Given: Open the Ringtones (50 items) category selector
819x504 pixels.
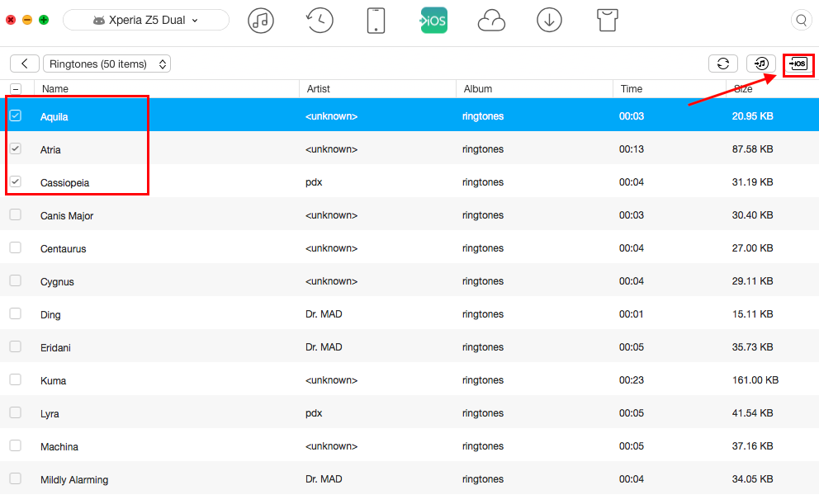Looking at the screenshot, I should (x=107, y=64).
